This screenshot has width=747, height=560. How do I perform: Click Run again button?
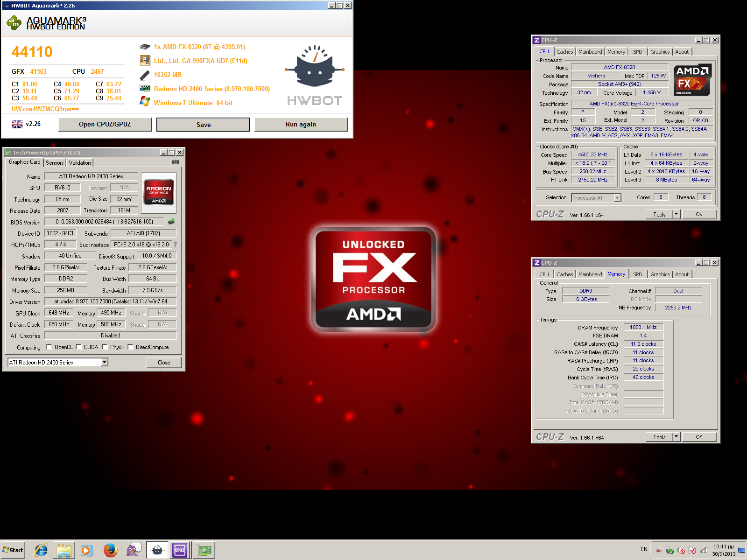[x=301, y=124]
